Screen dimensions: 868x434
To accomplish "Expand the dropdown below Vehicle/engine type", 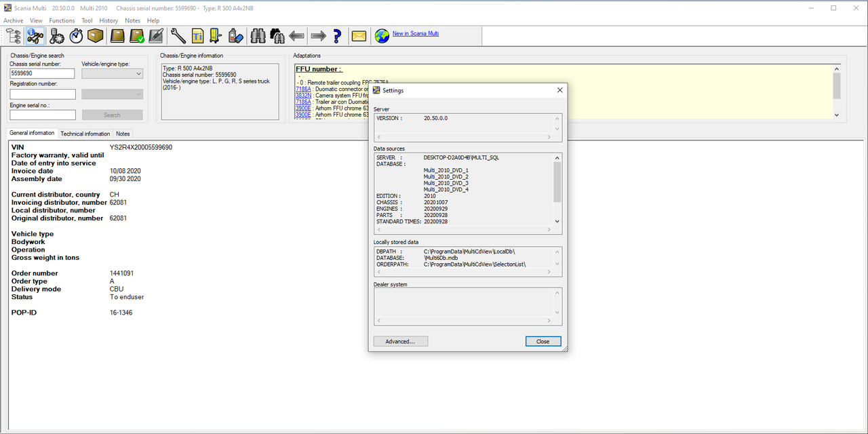I will tap(112, 94).
